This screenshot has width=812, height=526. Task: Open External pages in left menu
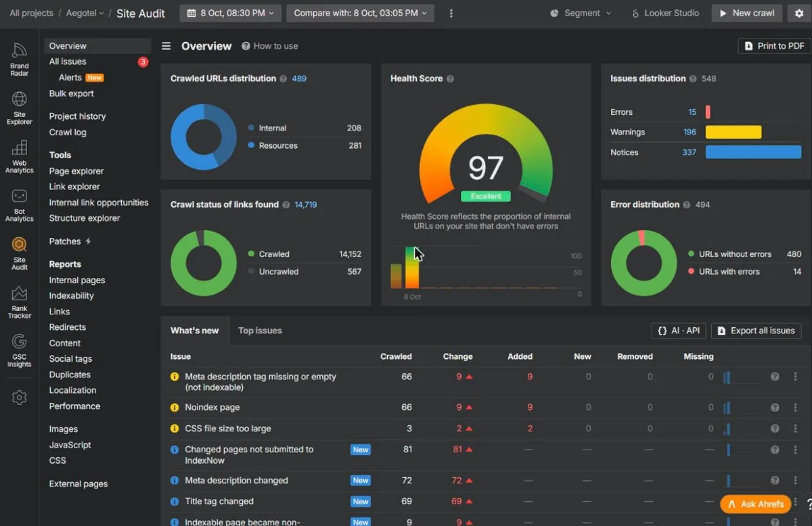point(78,484)
